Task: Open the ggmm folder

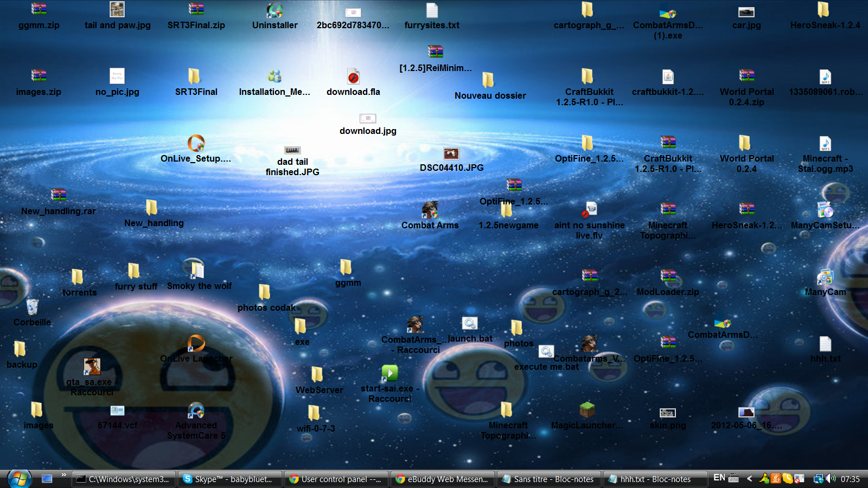Action: tap(346, 267)
